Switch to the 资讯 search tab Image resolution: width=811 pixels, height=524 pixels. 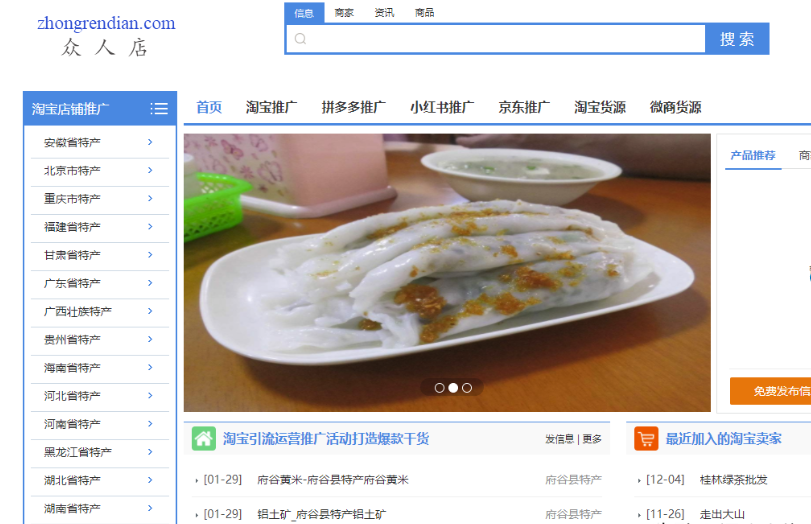(x=384, y=13)
